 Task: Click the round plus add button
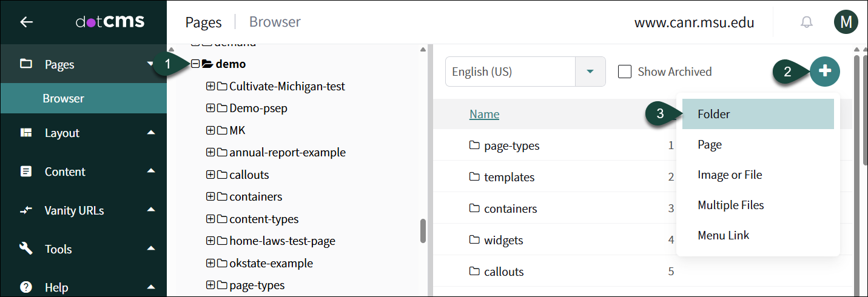click(x=825, y=71)
